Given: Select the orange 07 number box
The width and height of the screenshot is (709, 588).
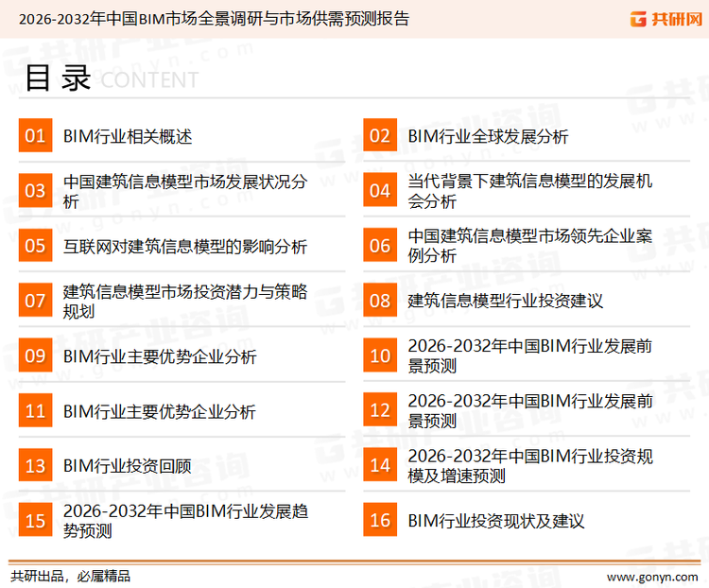Looking at the screenshot, I should (35, 301).
